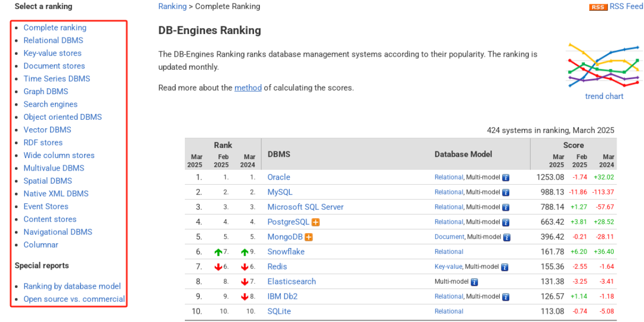Open the Snowflake database entry

pyautogui.click(x=286, y=252)
